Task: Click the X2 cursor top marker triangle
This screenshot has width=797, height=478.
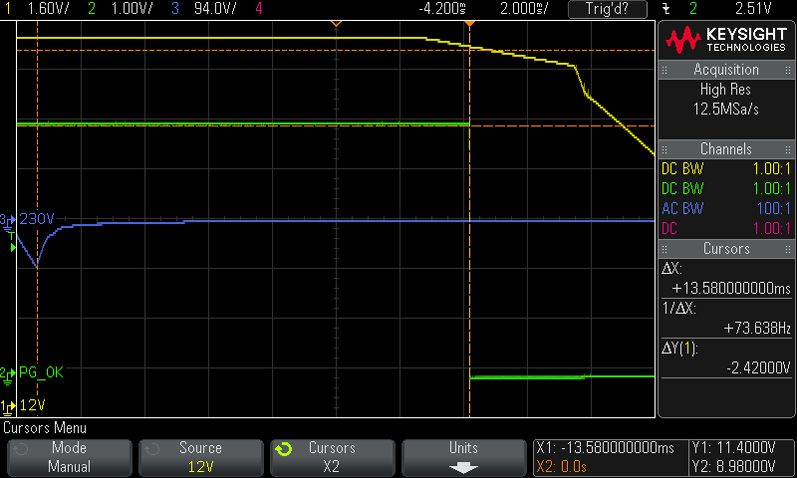Action: [x=470, y=24]
